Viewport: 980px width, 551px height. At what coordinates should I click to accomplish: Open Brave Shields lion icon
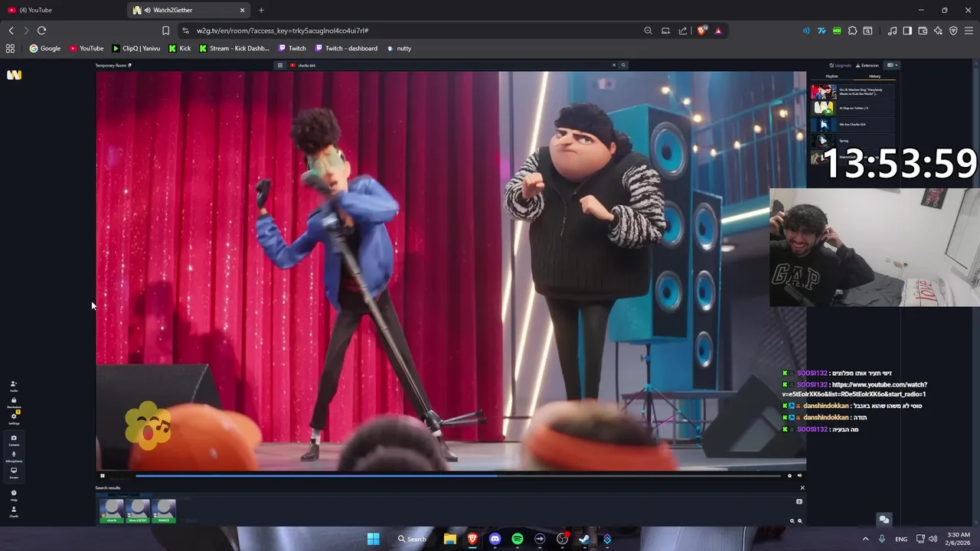tap(701, 31)
